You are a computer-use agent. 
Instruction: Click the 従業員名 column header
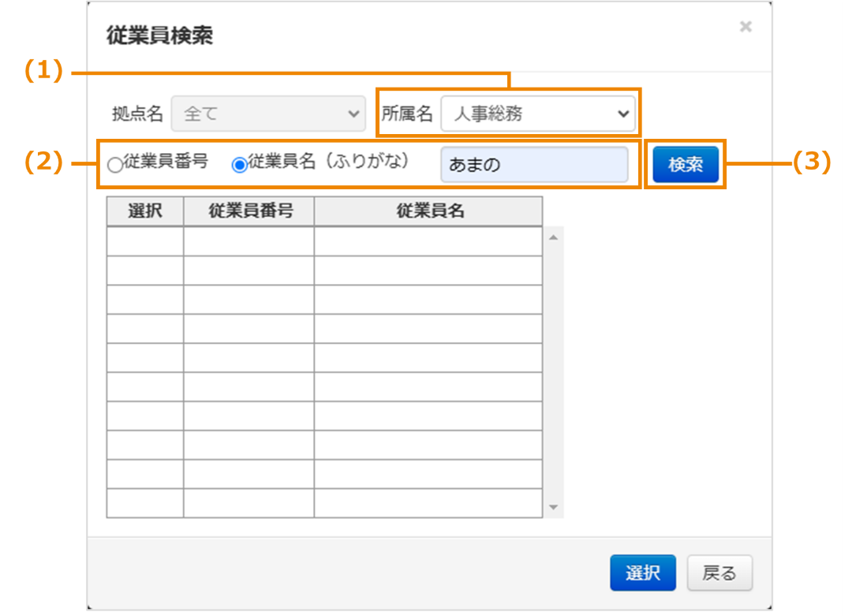428,211
